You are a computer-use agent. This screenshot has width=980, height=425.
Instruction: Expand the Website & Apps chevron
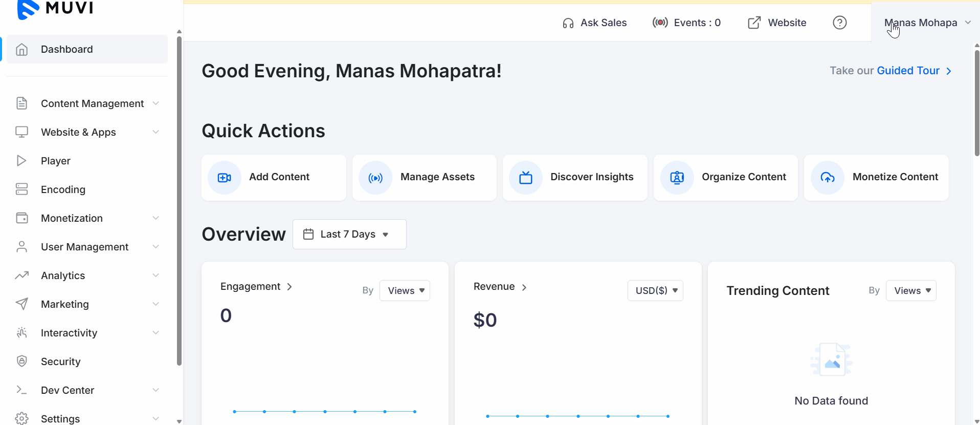click(x=155, y=132)
